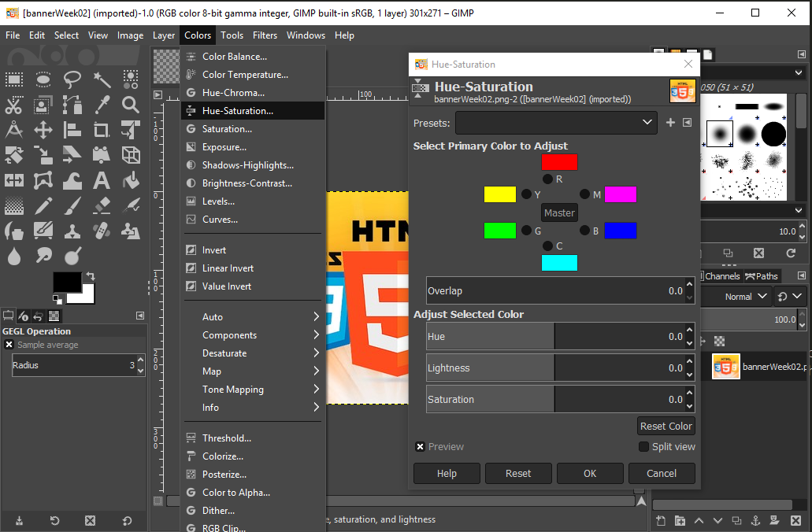Save preset with the plus icon
This screenshot has height=532, width=812.
pos(670,123)
